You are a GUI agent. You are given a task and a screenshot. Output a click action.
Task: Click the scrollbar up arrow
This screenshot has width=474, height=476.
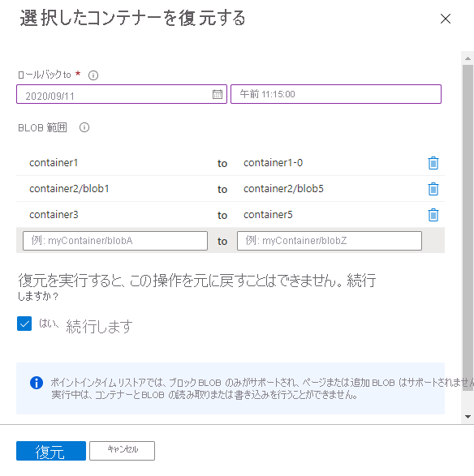[468, 58]
